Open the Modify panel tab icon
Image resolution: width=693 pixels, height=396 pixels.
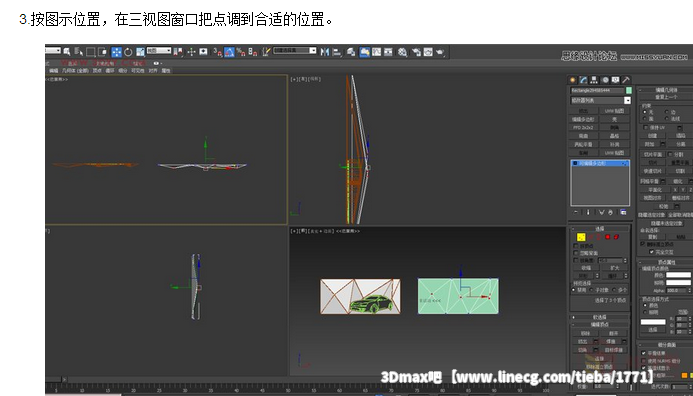pyautogui.click(x=583, y=80)
